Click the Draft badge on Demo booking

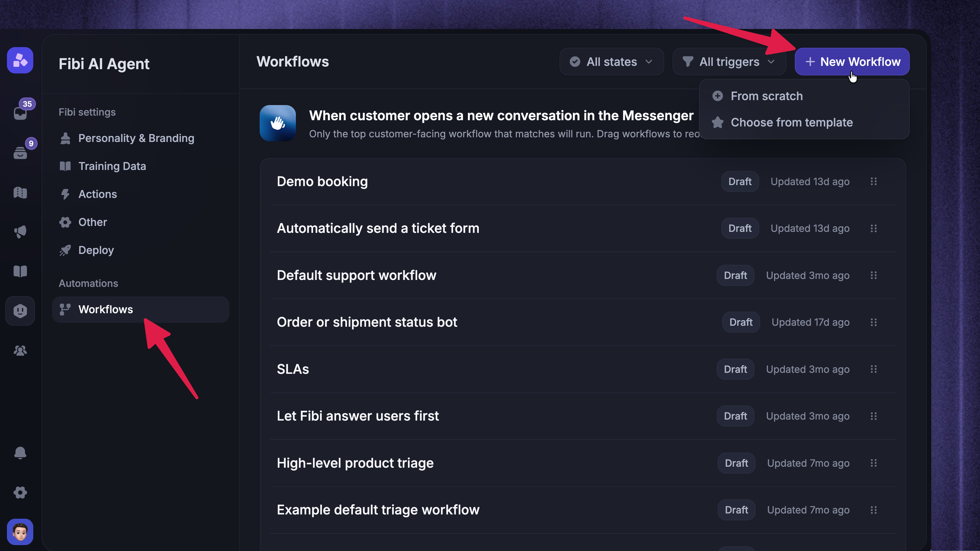point(740,181)
